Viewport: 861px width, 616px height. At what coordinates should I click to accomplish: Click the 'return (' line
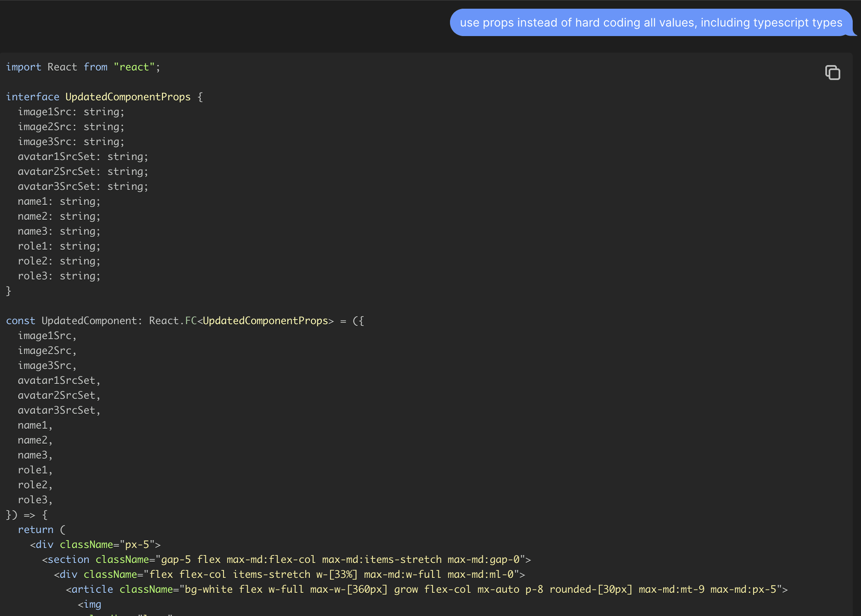[41, 530]
